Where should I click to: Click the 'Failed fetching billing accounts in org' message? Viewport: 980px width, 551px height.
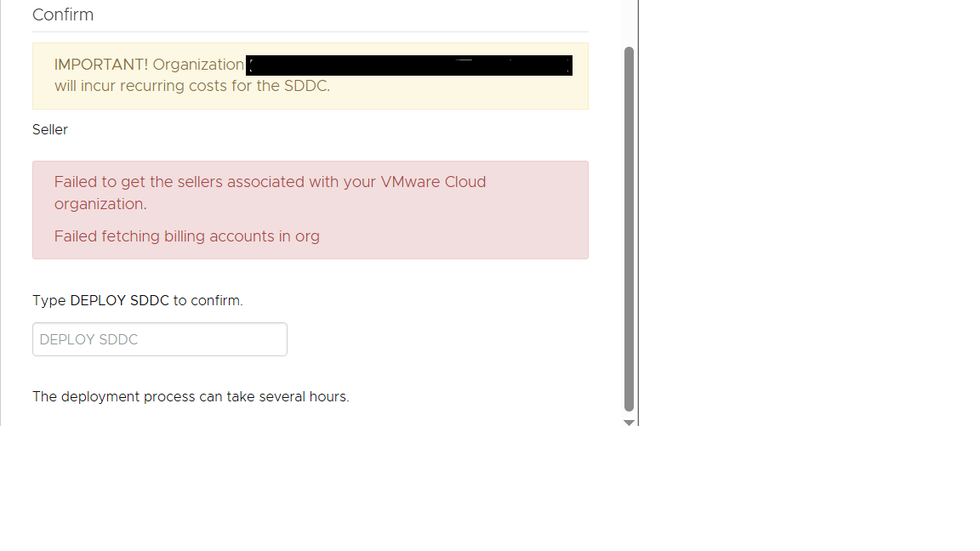coord(187,236)
